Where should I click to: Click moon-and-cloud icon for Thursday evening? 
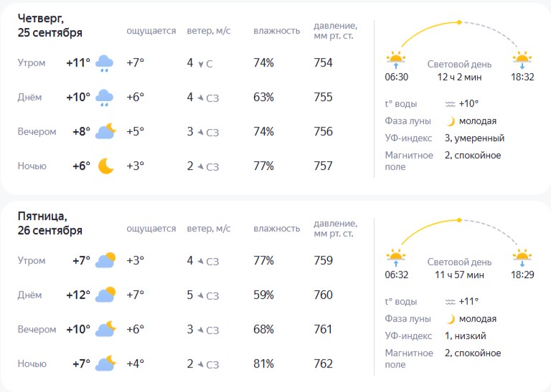(x=105, y=132)
